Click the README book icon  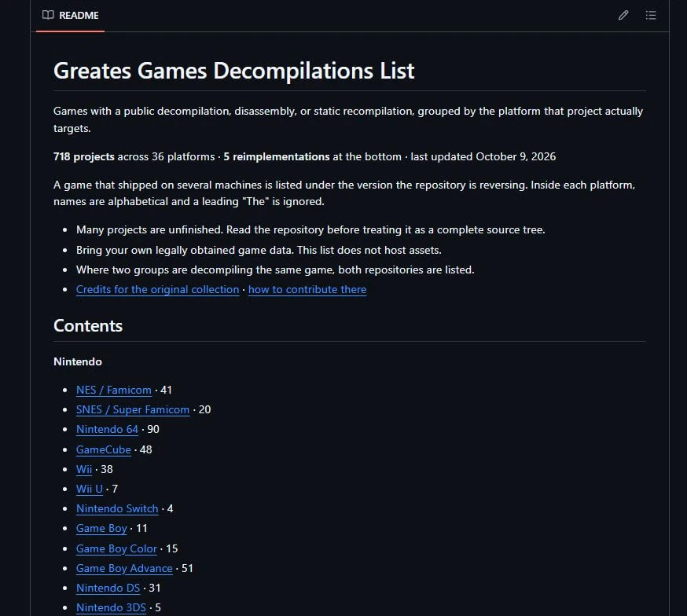point(48,16)
